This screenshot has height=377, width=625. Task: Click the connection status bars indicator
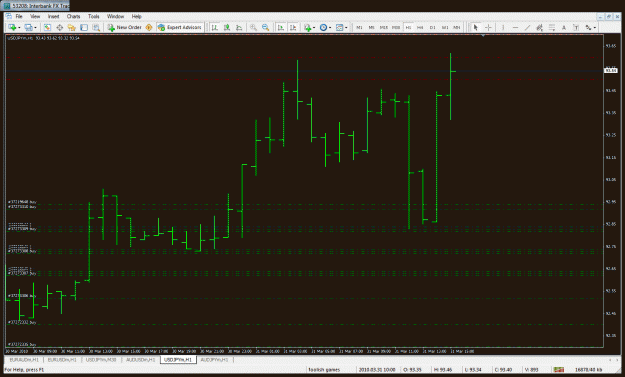click(558, 370)
